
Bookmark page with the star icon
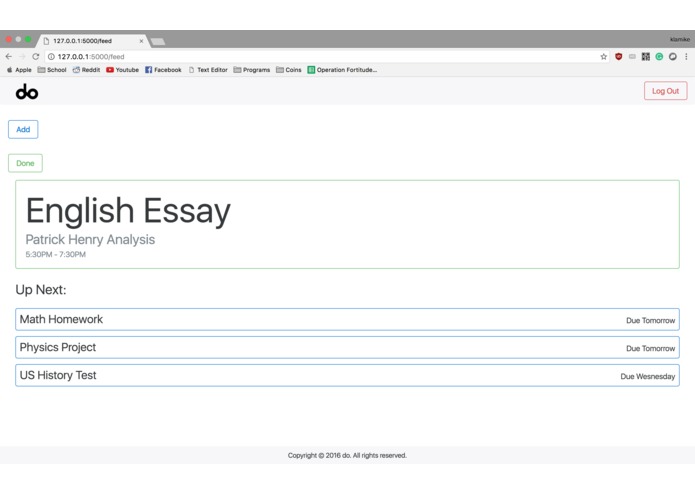[603, 56]
